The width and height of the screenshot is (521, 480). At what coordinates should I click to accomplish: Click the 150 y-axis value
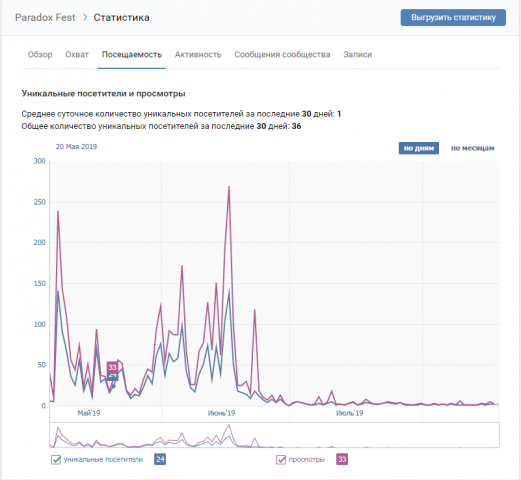(x=40, y=283)
